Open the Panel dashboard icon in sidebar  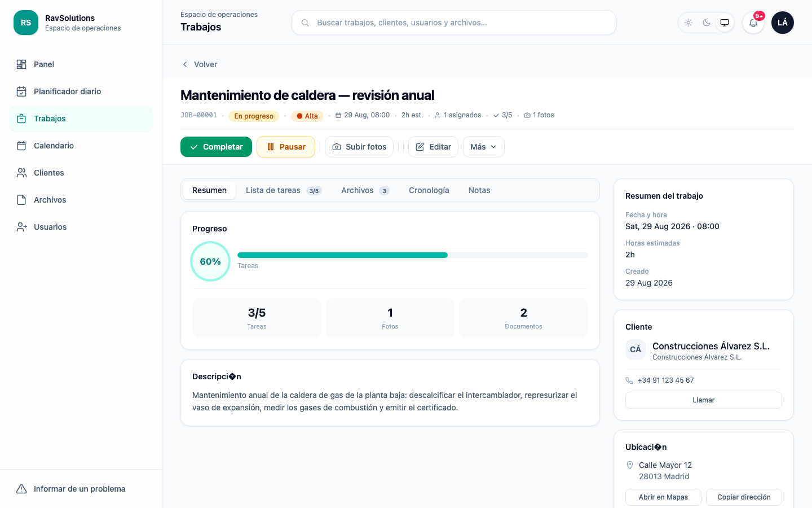click(x=21, y=64)
